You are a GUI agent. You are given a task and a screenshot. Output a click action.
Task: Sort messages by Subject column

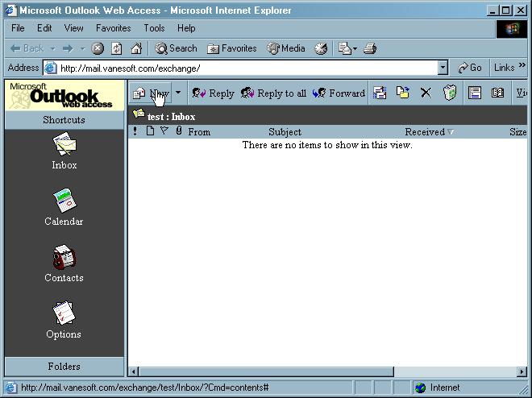285,132
